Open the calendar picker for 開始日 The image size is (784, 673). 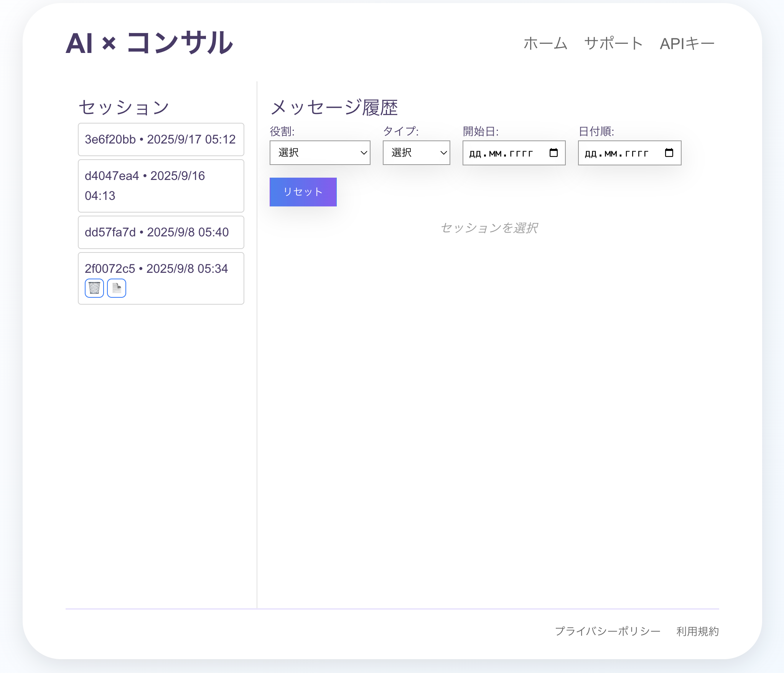[x=553, y=153]
